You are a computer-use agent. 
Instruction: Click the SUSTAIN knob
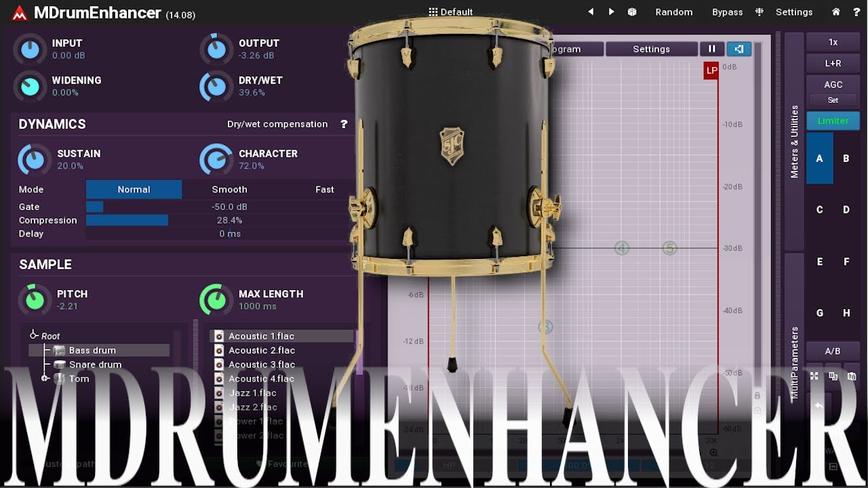[34, 160]
